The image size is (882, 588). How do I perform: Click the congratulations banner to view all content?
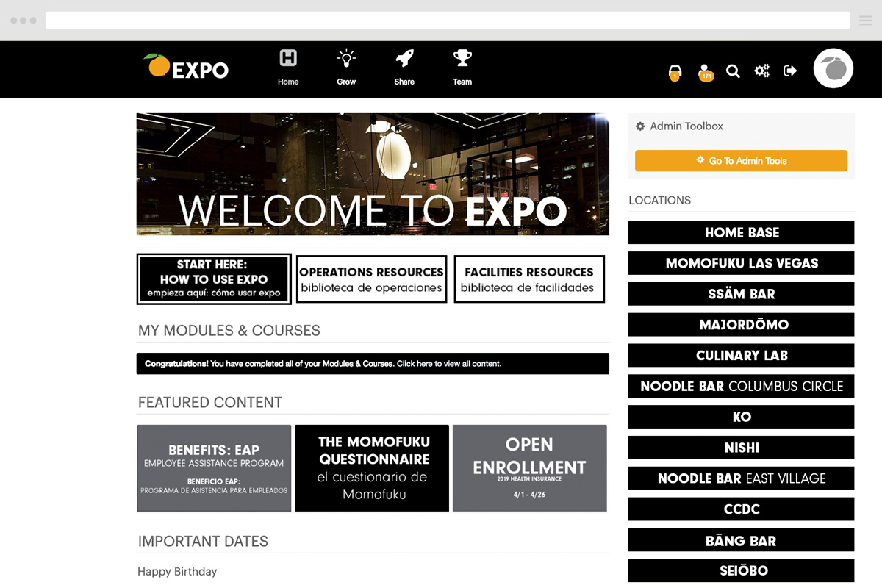pos(373,364)
